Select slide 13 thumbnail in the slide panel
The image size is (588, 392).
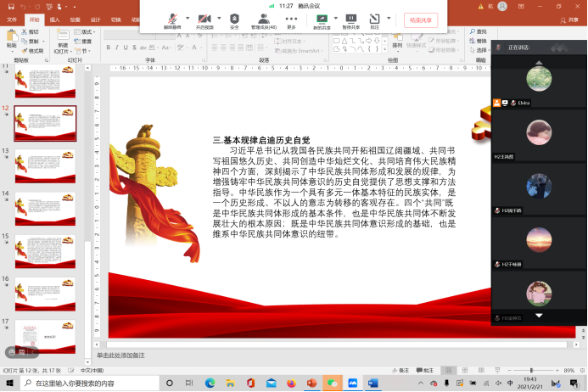point(45,165)
